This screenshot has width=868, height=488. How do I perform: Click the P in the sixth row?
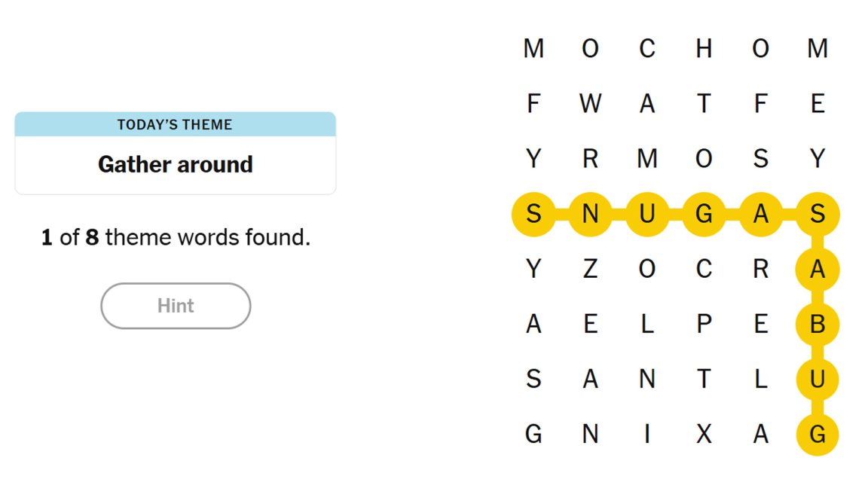(703, 325)
